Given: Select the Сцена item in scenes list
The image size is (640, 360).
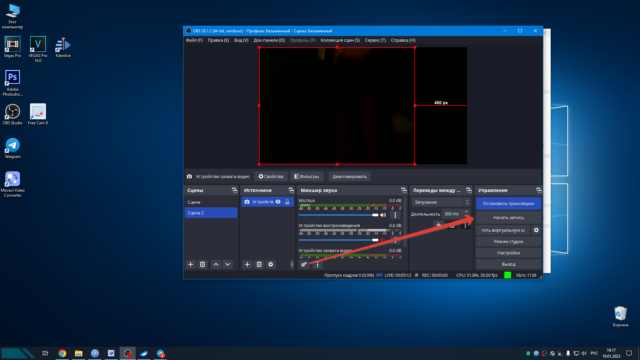Looking at the screenshot, I should [x=211, y=202].
